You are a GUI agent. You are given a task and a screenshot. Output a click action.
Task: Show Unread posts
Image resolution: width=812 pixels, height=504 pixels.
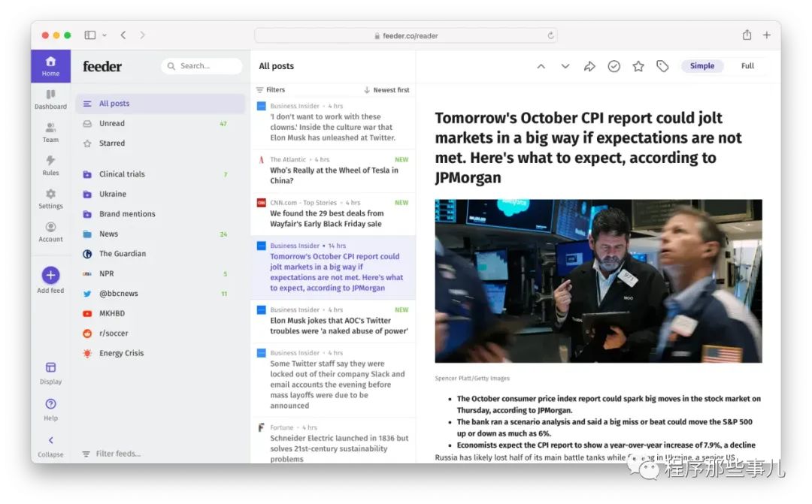[x=161, y=123]
